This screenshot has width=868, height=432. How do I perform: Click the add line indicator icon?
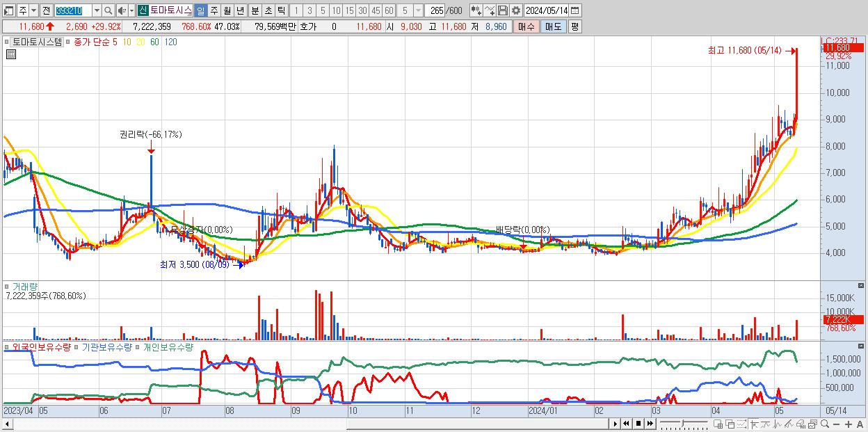(490, 10)
